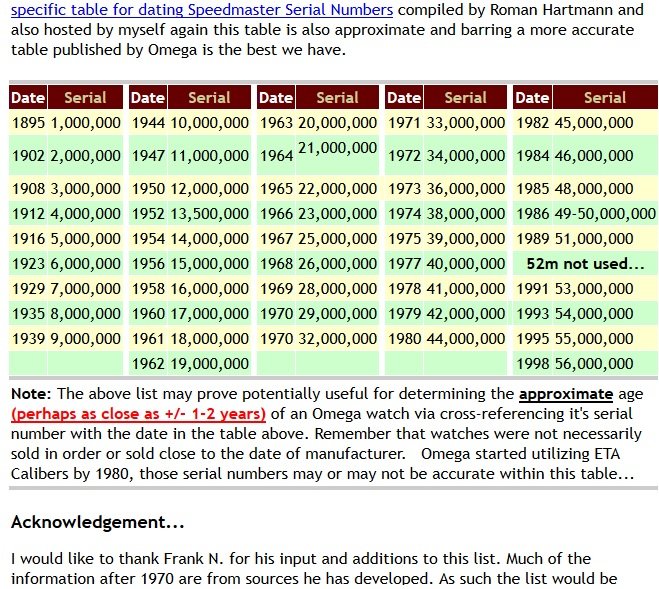The width and height of the screenshot is (659, 589).
Task: Select the 1982 date cell
Action: pyautogui.click(x=532, y=122)
